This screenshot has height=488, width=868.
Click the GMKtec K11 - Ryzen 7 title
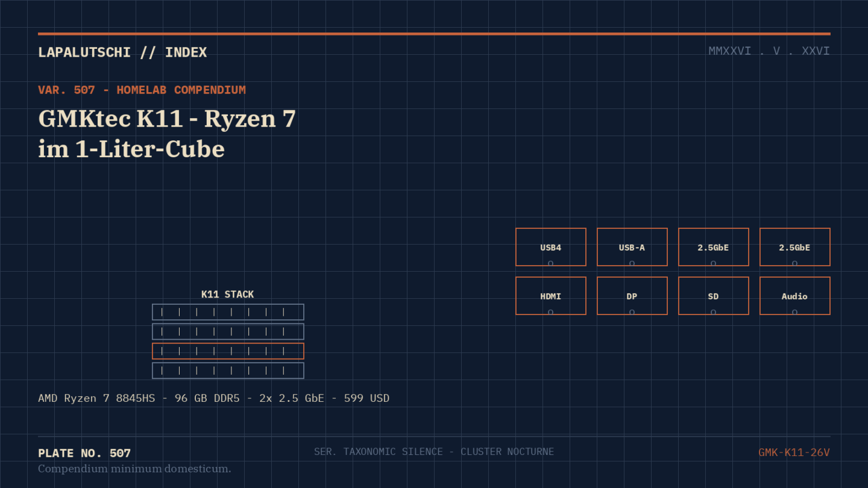click(x=167, y=134)
